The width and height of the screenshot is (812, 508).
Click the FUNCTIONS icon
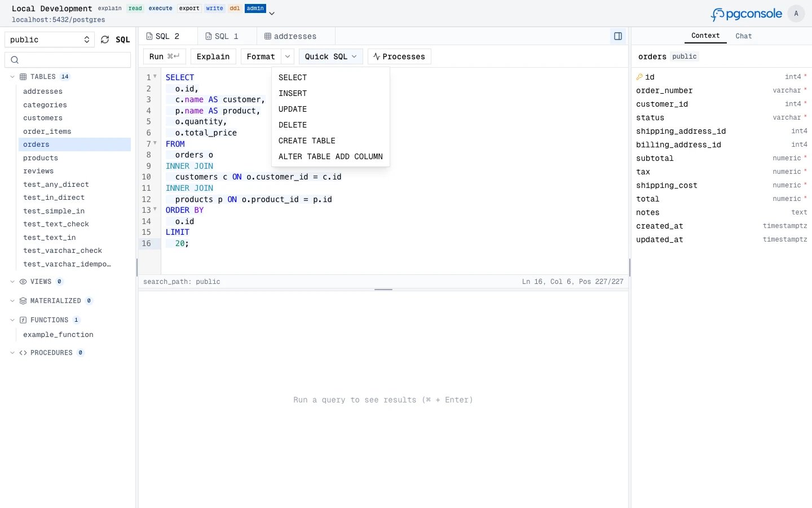[x=23, y=320]
